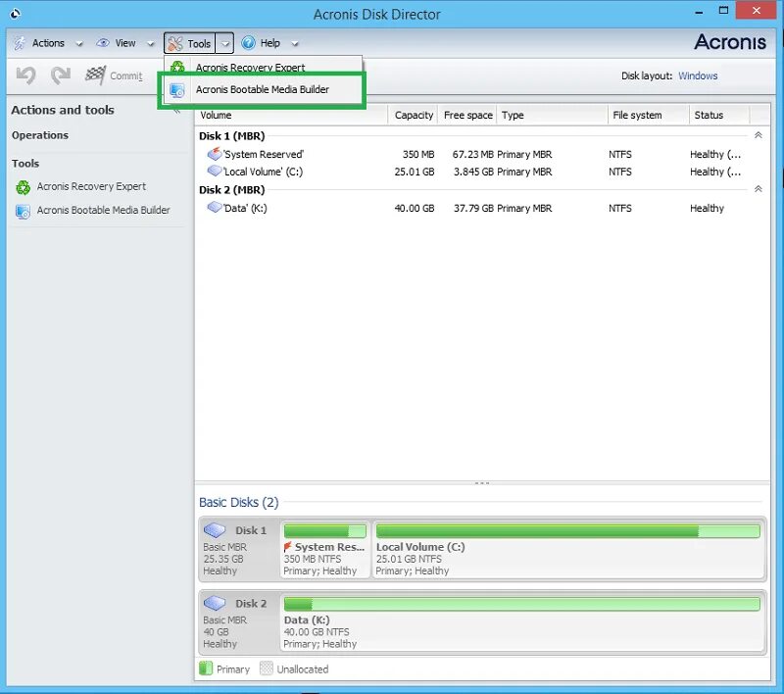Image resolution: width=784 pixels, height=694 pixels.
Task: Click the Actions wand icon
Action: pos(20,43)
